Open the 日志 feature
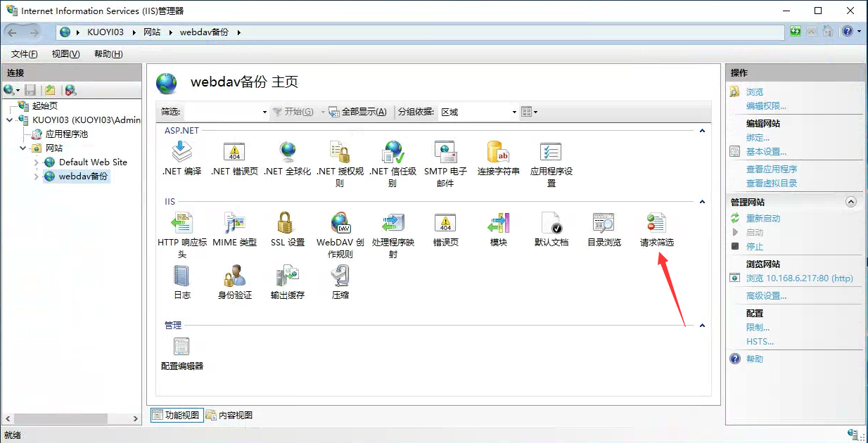 pos(181,282)
